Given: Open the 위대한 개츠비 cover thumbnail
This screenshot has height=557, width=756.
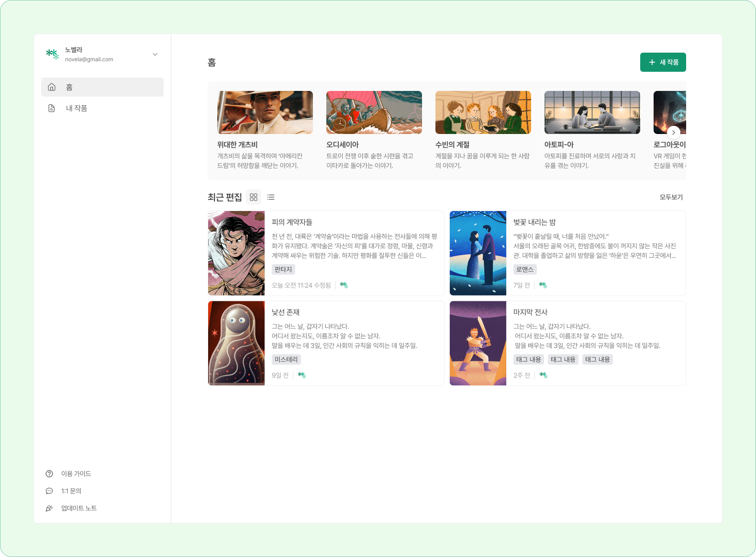Looking at the screenshot, I should point(265,112).
